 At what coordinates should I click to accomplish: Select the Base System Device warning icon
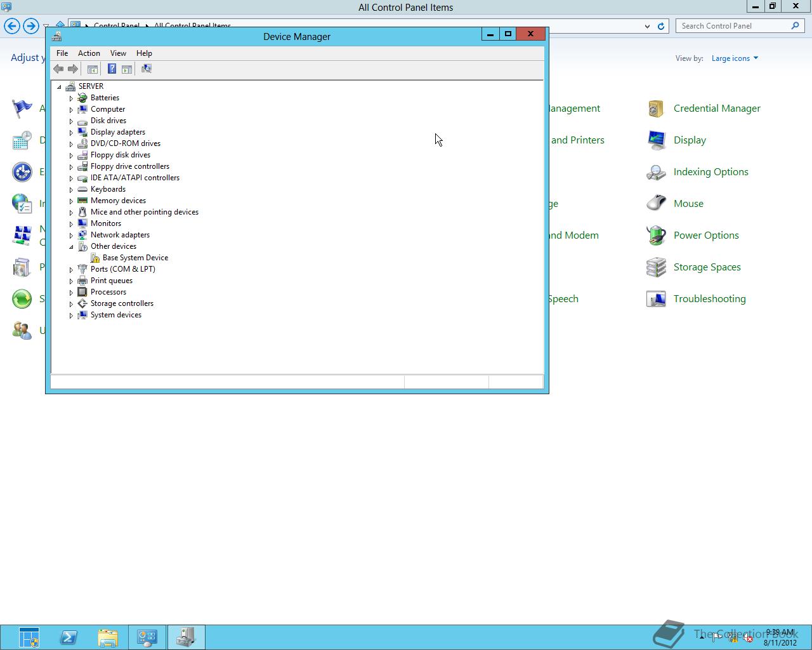click(95, 258)
